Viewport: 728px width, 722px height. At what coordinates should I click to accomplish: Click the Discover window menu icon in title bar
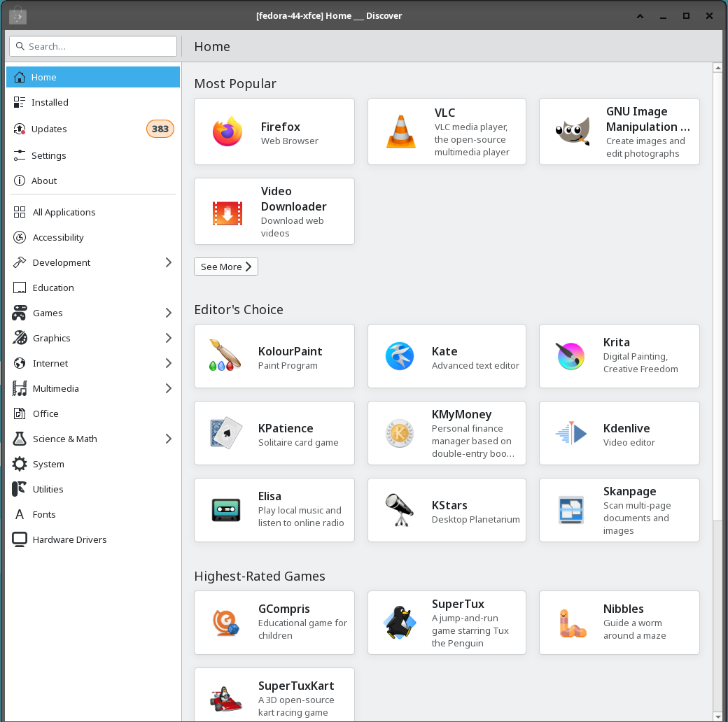click(17, 16)
